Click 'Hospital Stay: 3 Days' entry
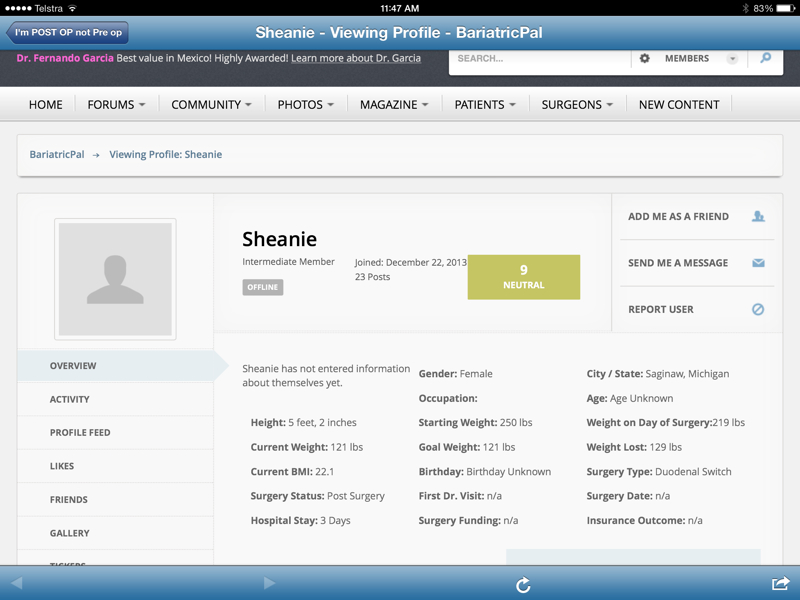Screen dimensions: 800x600 [301, 520]
